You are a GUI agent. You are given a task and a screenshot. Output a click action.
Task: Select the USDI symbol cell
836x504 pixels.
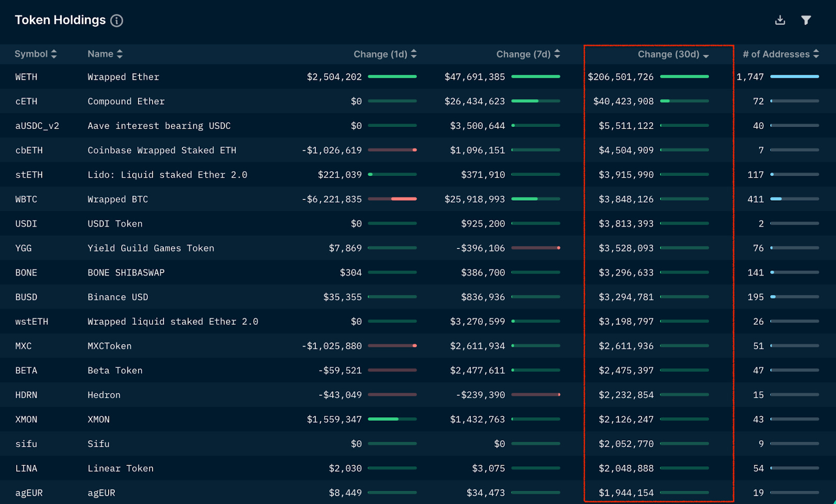(26, 224)
